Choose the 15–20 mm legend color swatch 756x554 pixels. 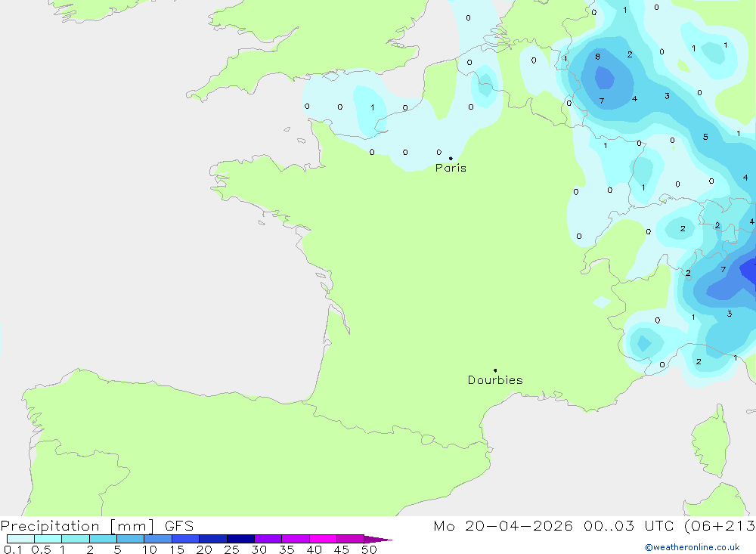[185, 539]
